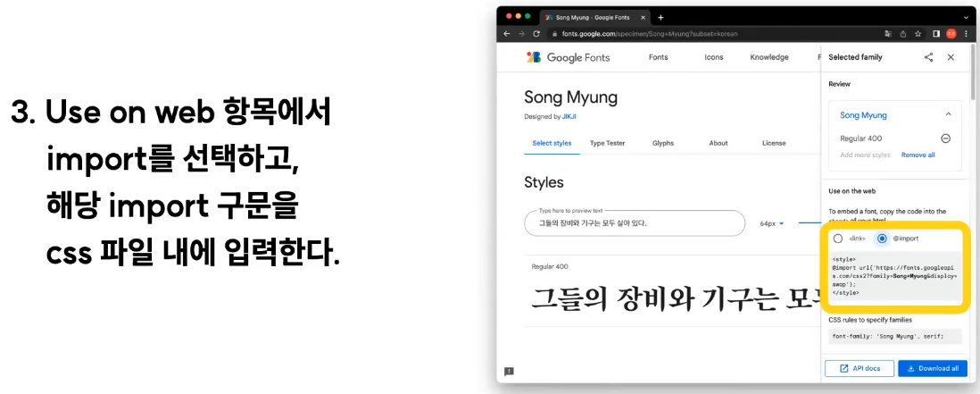This screenshot has width=980, height=394.
Task: Click the 'Review' label in panel
Action: click(839, 84)
